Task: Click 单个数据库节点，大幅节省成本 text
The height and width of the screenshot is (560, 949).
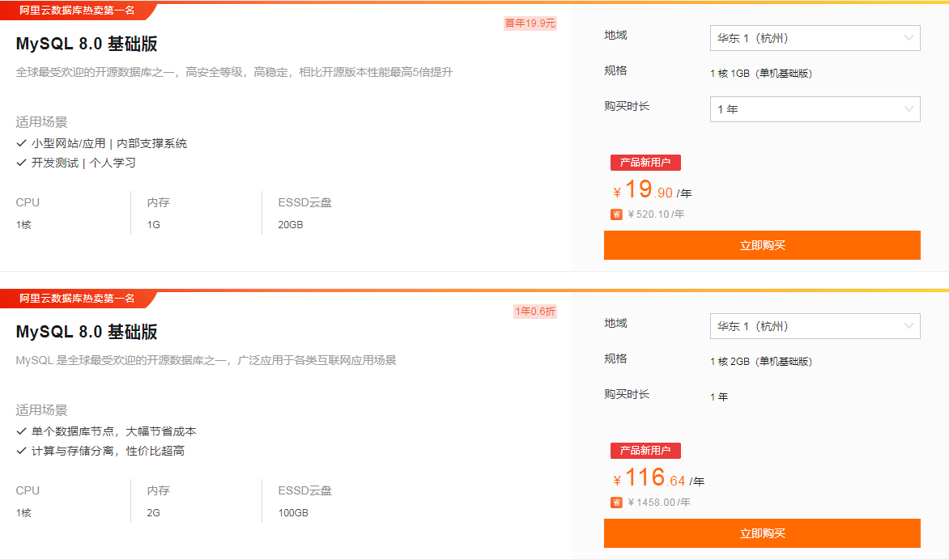Action: pyautogui.click(x=114, y=431)
